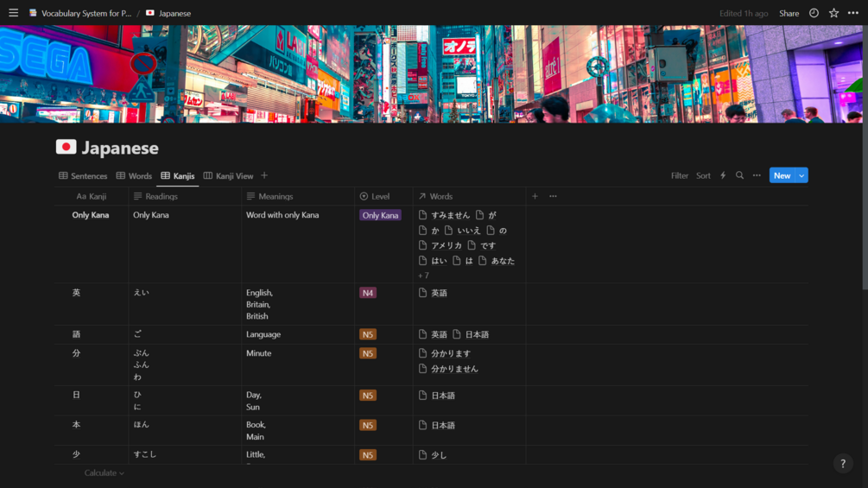Add a new view with plus icon
Viewport: 868px width, 488px height.
click(264, 175)
